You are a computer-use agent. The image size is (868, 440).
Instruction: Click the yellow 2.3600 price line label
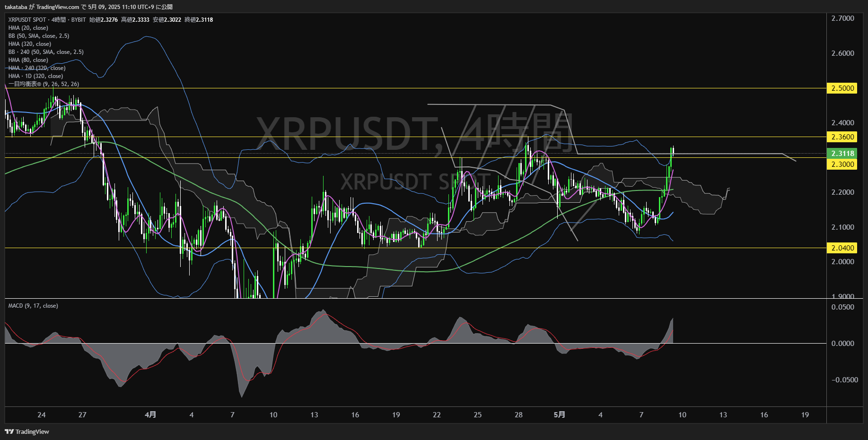point(842,137)
